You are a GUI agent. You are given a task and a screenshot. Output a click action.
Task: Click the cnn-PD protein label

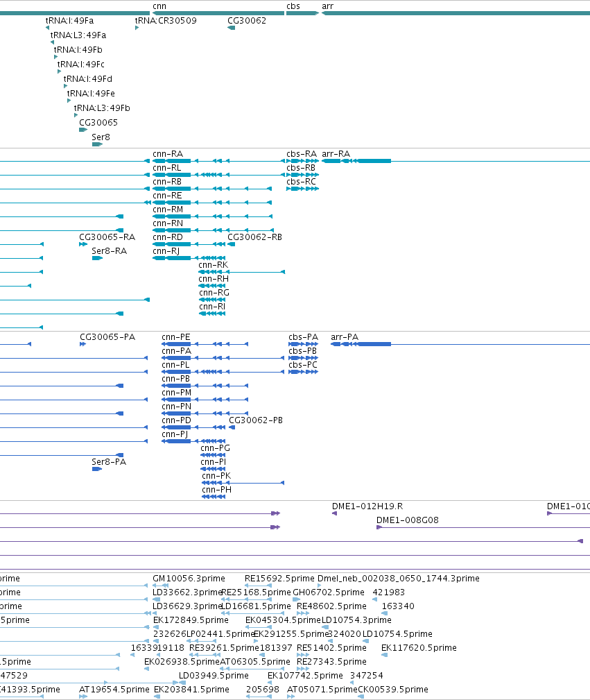click(x=176, y=420)
